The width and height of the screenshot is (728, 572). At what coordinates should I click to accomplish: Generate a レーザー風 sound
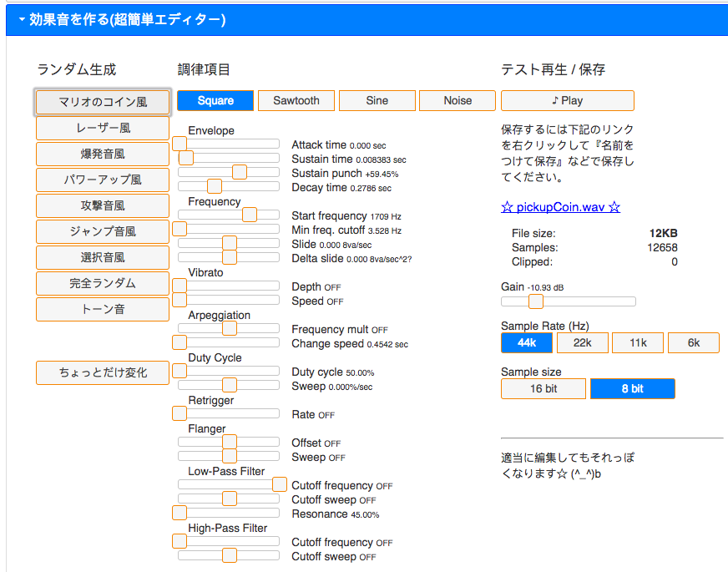coord(103,128)
